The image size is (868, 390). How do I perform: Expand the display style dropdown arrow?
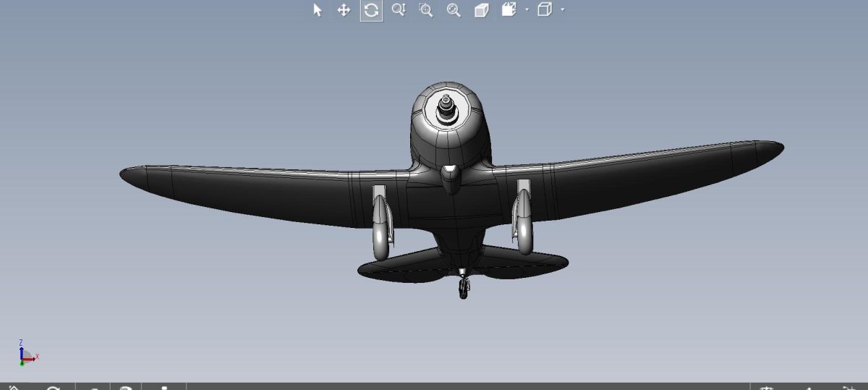[x=562, y=10]
